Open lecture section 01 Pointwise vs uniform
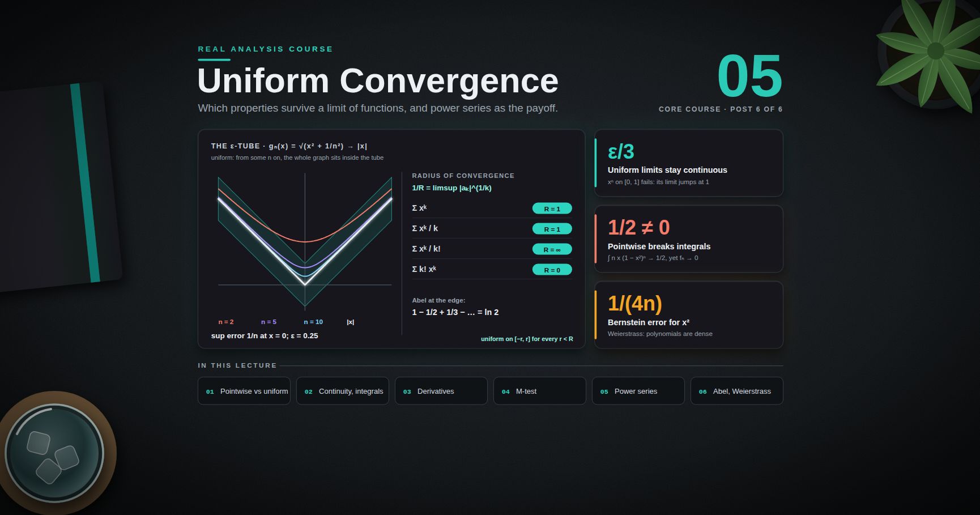 pyautogui.click(x=244, y=391)
